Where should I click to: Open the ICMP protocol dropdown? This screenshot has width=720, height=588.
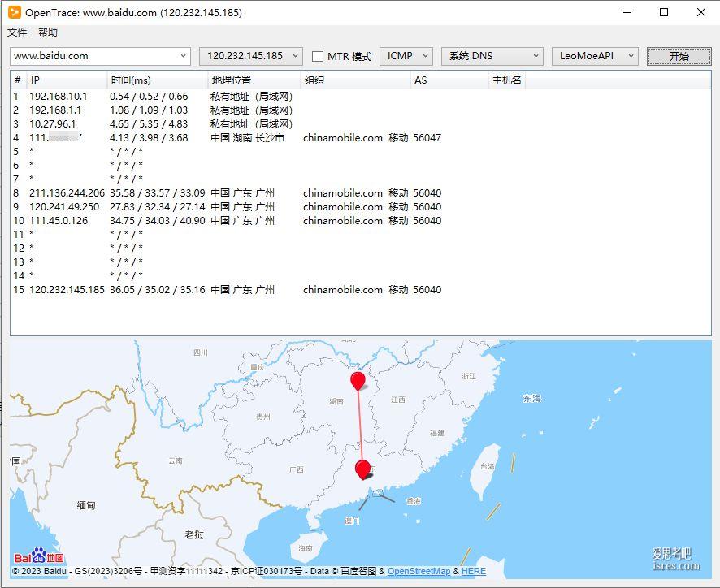pos(406,56)
